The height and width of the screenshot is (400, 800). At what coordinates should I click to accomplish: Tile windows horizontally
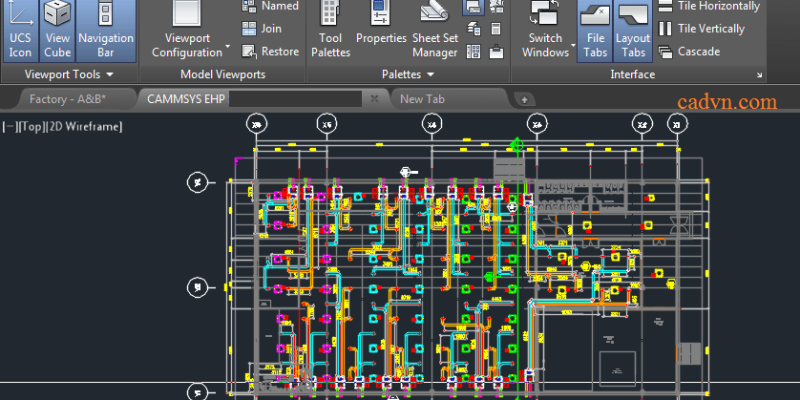click(709, 6)
